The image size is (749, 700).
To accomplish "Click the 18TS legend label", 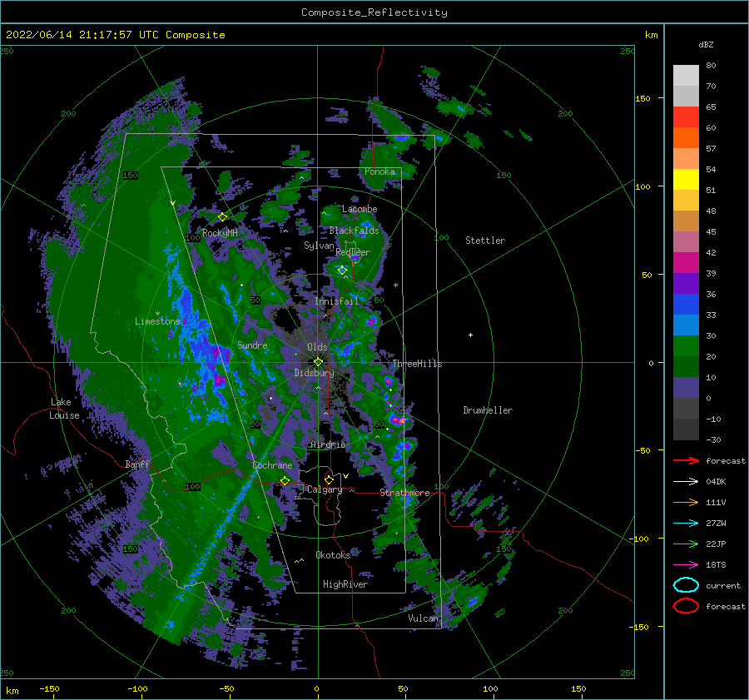I will (716, 565).
